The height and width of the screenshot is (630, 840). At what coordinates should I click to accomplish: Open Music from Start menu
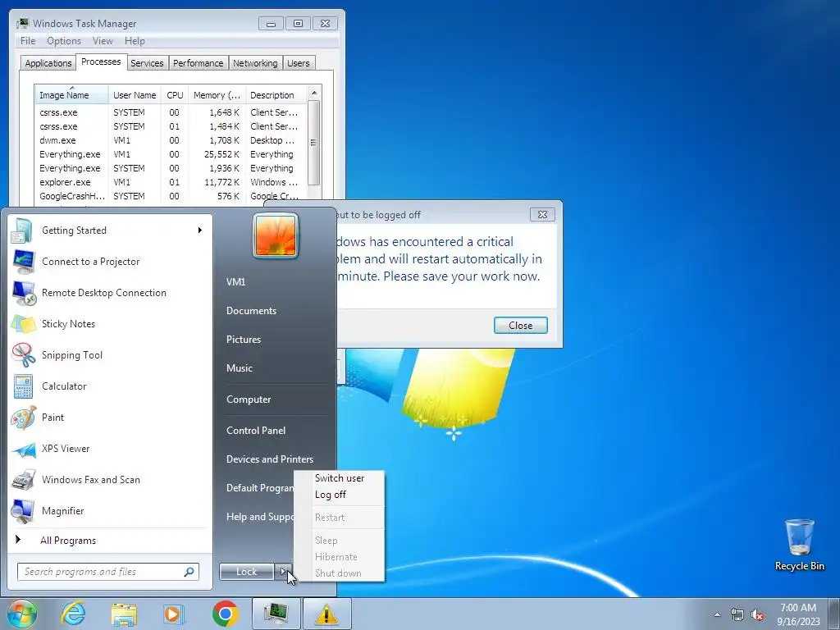click(x=239, y=368)
